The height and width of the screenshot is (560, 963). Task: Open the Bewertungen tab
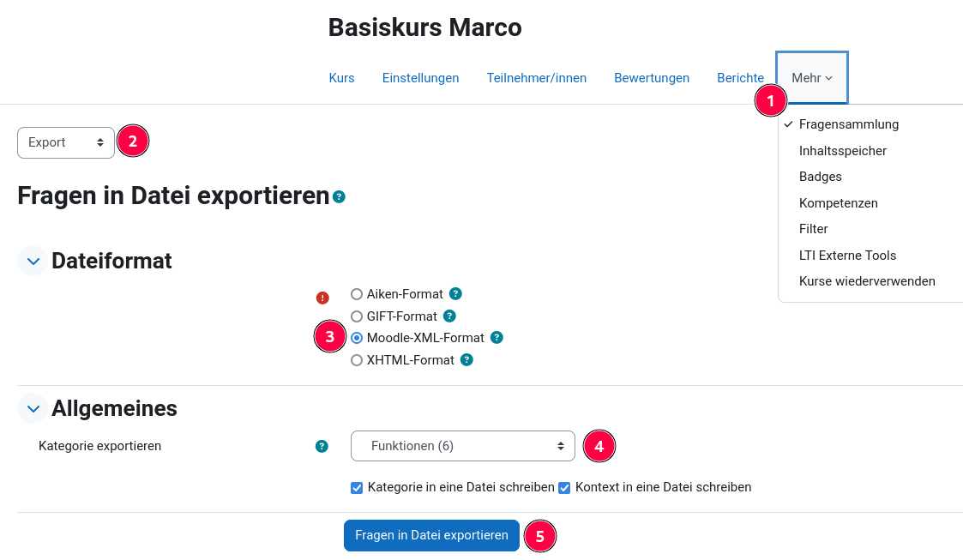[652, 78]
